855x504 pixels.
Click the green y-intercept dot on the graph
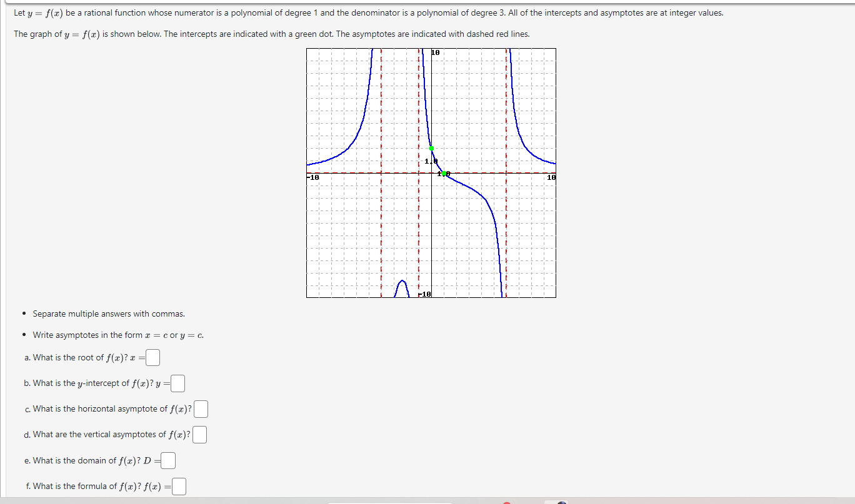point(431,149)
